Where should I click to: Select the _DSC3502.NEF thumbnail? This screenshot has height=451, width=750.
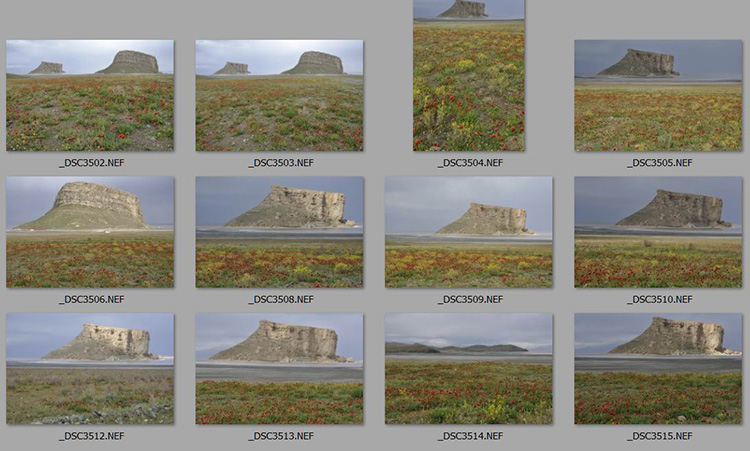point(90,96)
